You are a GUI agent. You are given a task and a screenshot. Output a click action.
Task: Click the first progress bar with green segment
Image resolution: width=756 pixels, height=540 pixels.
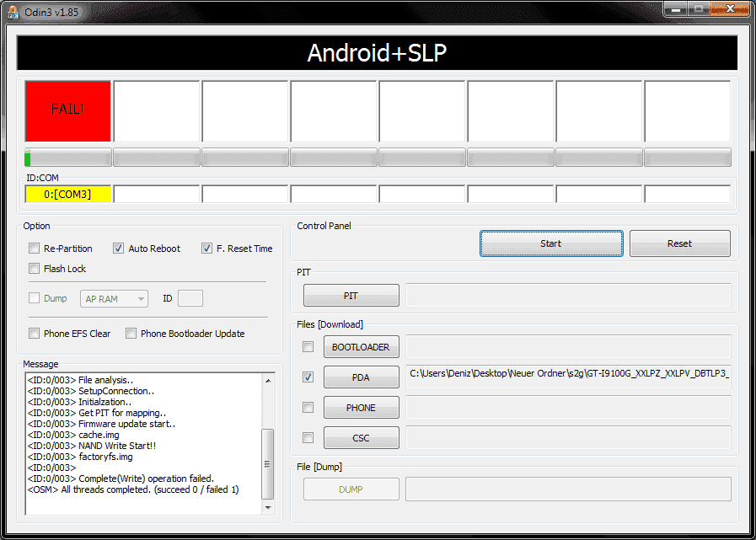click(x=68, y=158)
